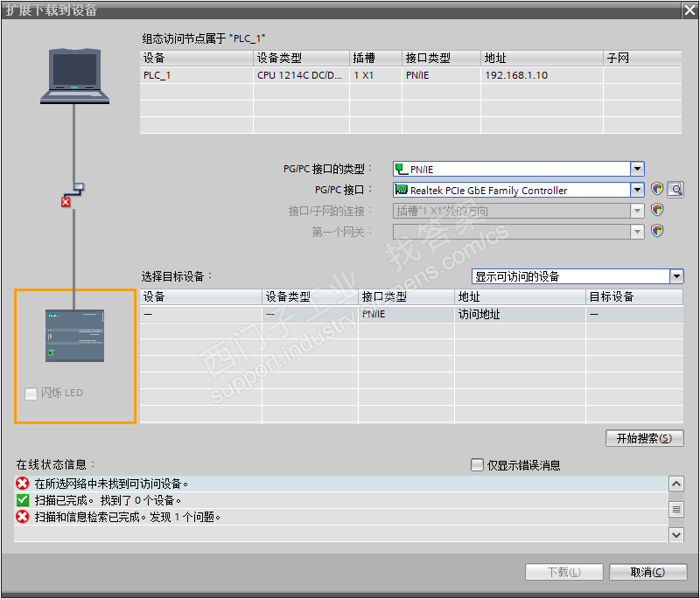Click the 访问地址 cell in target table
This screenshot has height=599, width=700.
520,315
